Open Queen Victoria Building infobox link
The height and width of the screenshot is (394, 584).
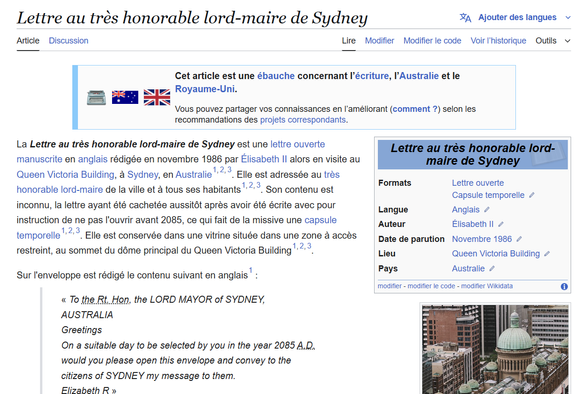tap(496, 254)
